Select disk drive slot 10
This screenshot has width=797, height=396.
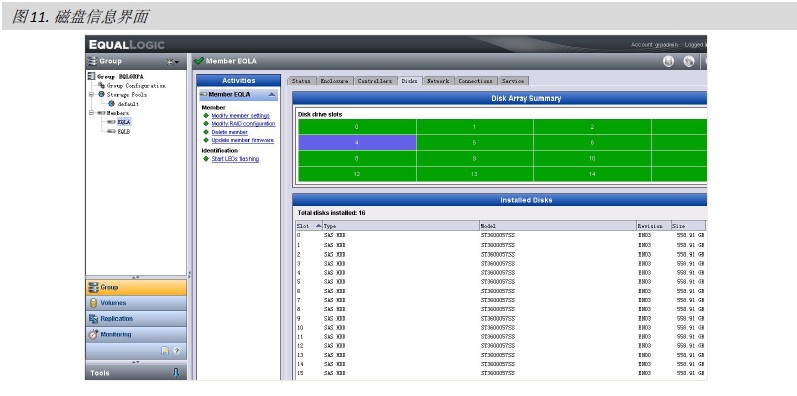point(592,159)
